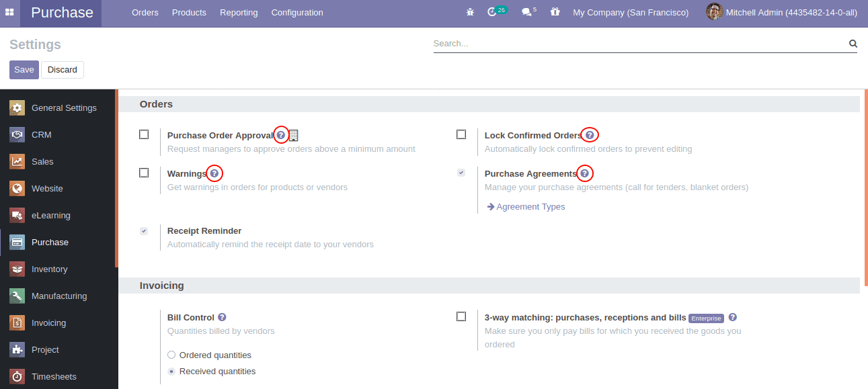Open the Products menu
This screenshot has width=868, height=389.
point(189,12)
